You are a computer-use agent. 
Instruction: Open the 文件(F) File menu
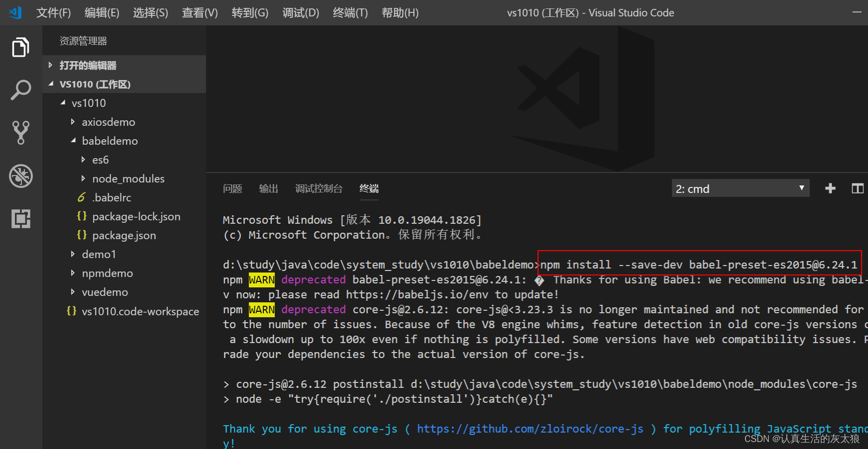coord(54,13)
